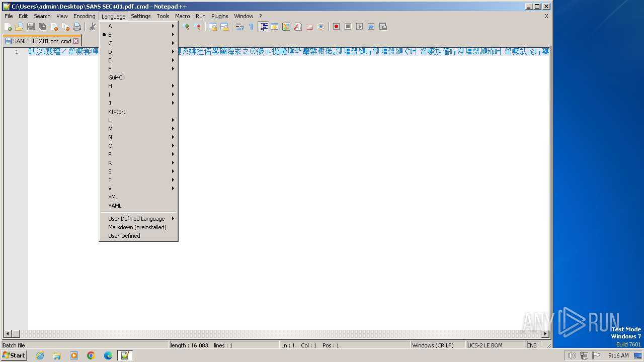Toggle file Monitoring eye icon
The height and width of the screenshot is (362, 644).
321,27
